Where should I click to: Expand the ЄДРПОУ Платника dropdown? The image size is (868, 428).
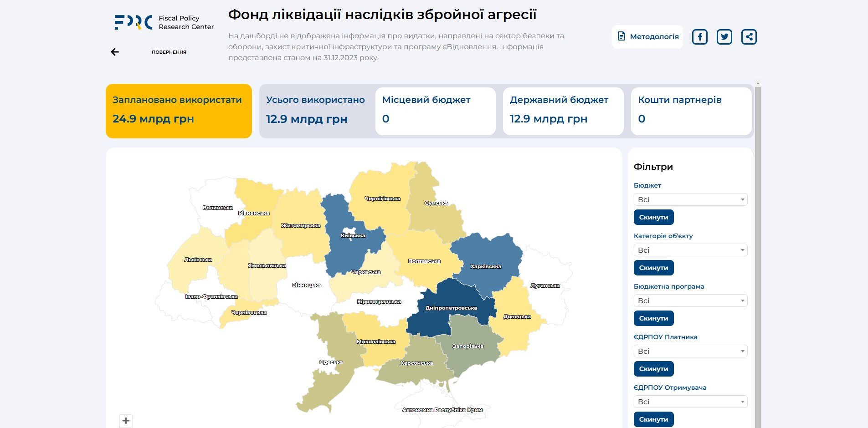690,351
